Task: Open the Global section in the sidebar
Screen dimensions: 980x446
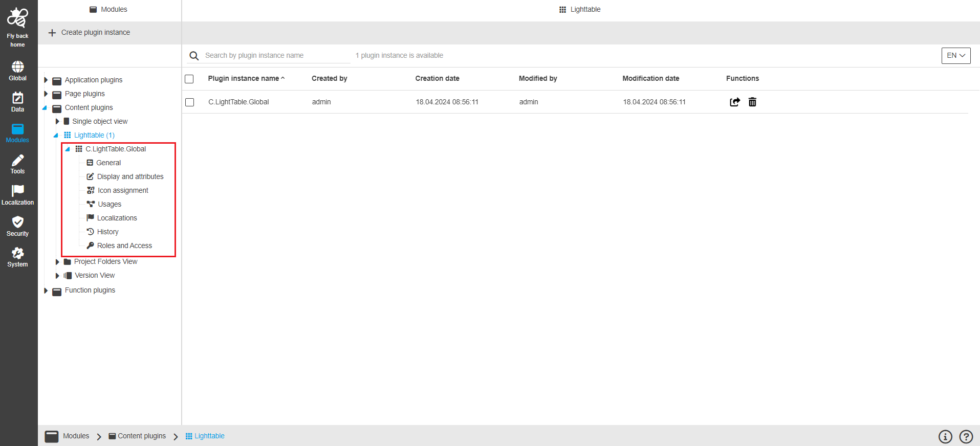Action: [17, 71]
